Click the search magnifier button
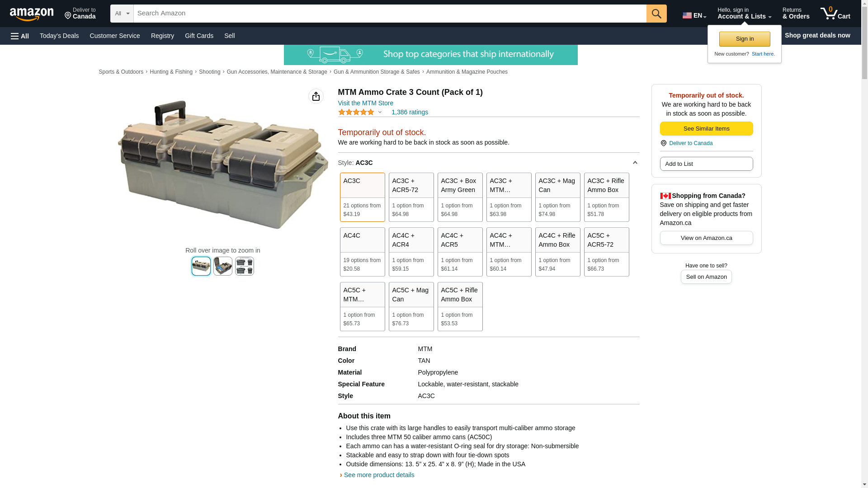Image resolution: width=868 pixels, height=488 pixels. [x=656, y=14]
